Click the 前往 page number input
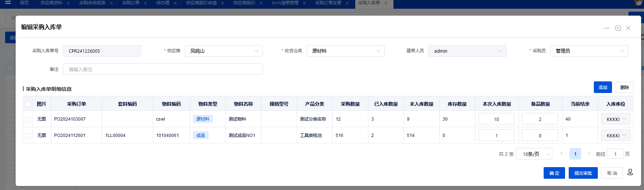This screenshot has width=644, height=190. [615, 154]
